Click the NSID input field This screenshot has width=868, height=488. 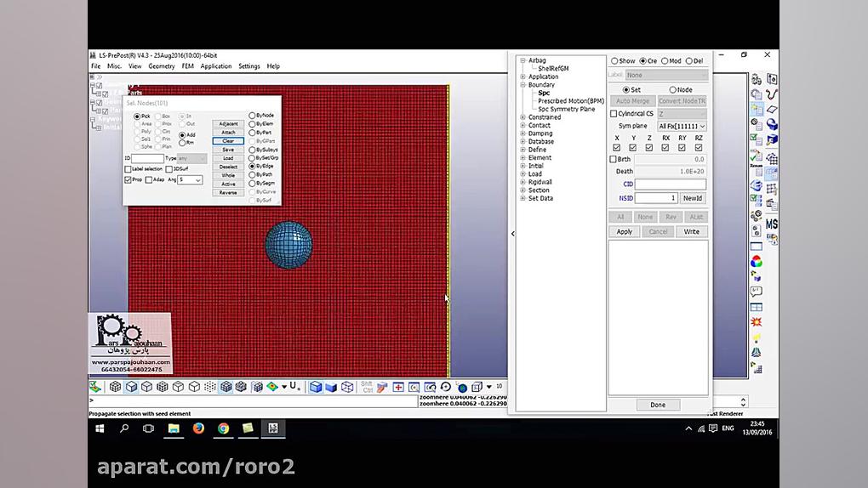(x=656, y=198)
